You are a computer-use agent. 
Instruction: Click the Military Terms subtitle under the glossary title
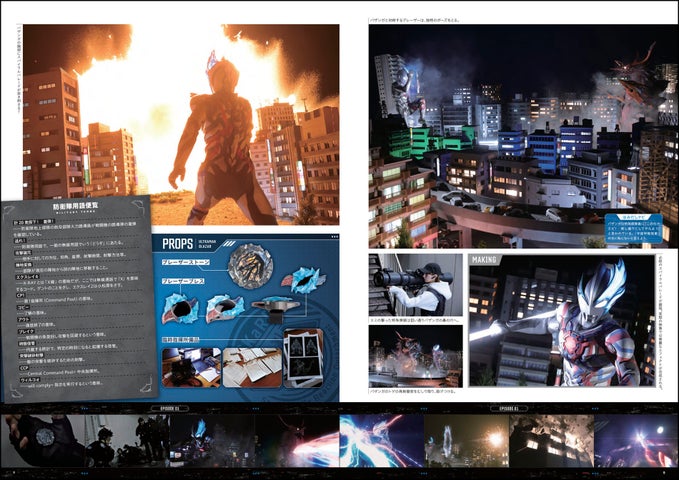point(75,214)
